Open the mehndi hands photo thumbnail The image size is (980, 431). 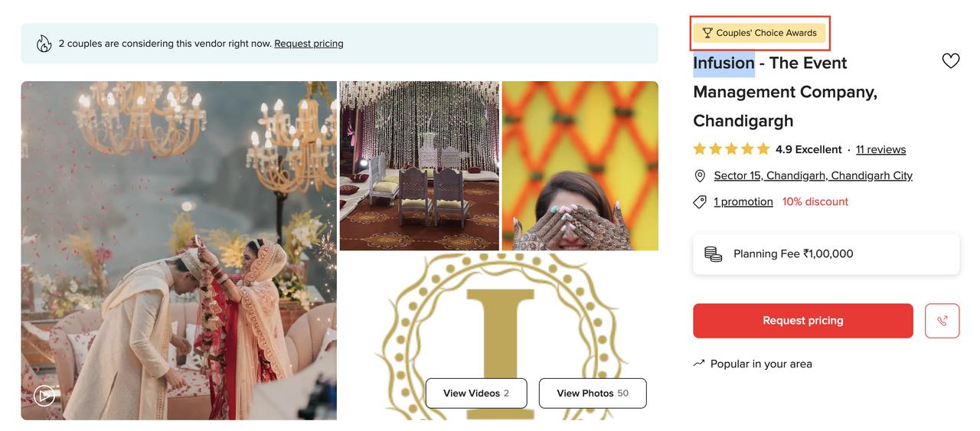pyautogui.click(x=580, y=166)
